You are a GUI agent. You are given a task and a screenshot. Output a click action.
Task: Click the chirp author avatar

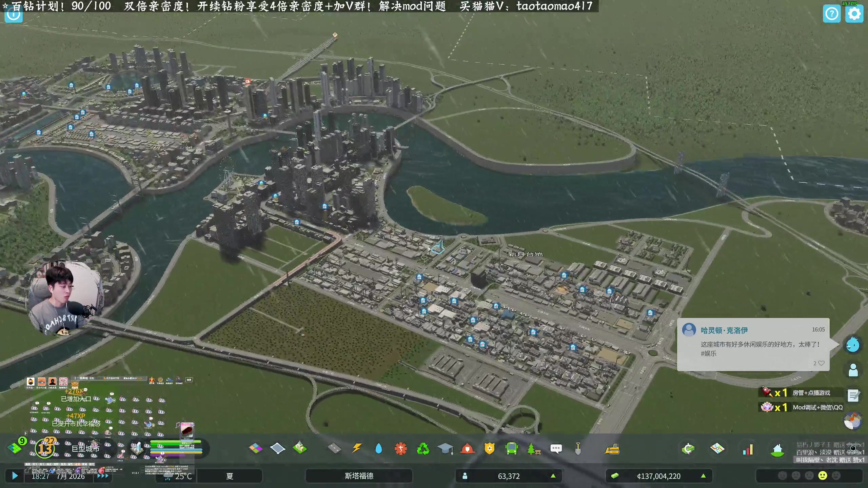(689, 329)
